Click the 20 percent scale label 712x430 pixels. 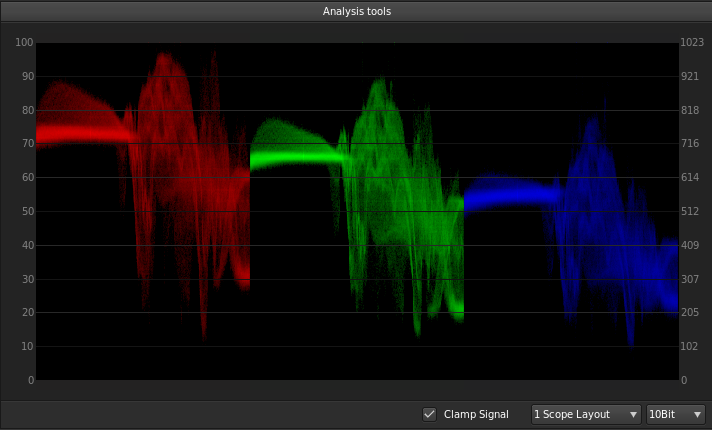click(28, 312)
